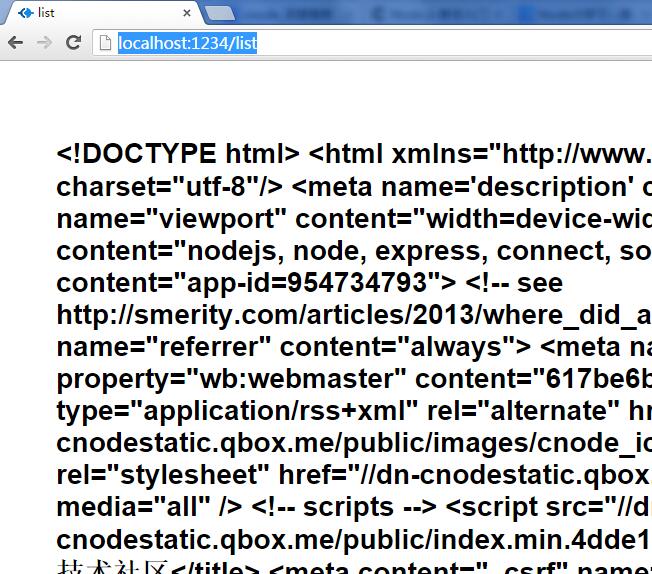
Task: Click the text '<!DOCTYPE html>'
Action: (x=178, y=154)
